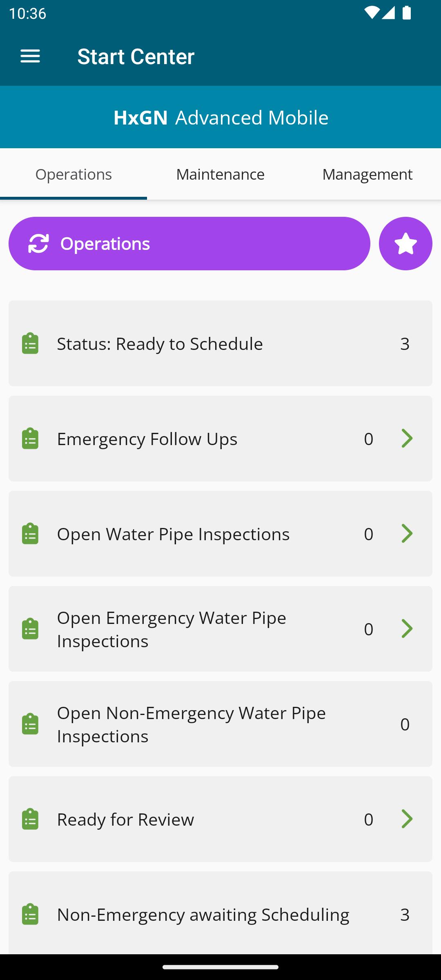441x980 pixels.
Task: Tap the star favorites button
Action: pyautogui.click(x=405, y=243)
